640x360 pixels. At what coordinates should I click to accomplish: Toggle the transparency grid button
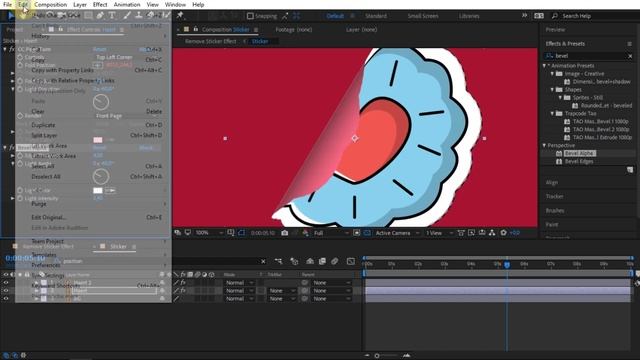click(367, 233)
